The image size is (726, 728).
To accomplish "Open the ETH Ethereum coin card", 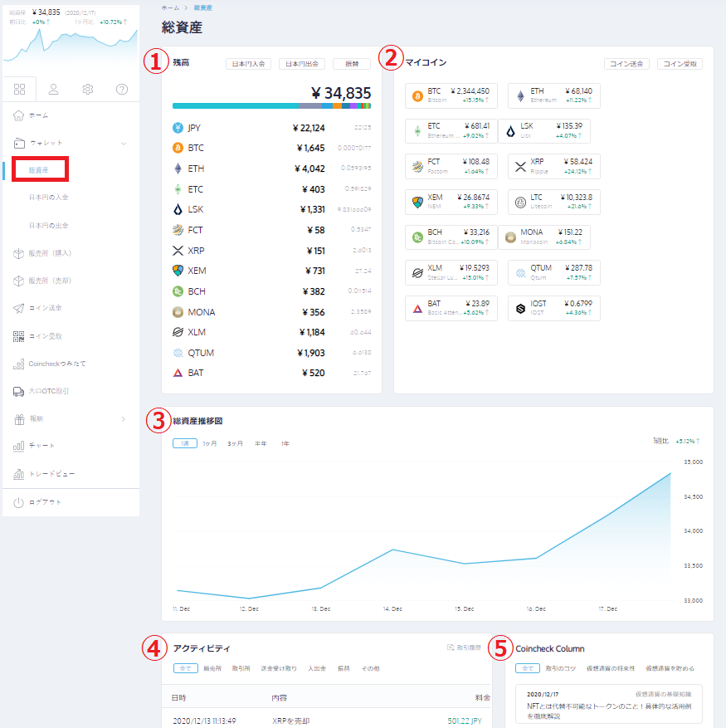I will click(x=553, y=95).
